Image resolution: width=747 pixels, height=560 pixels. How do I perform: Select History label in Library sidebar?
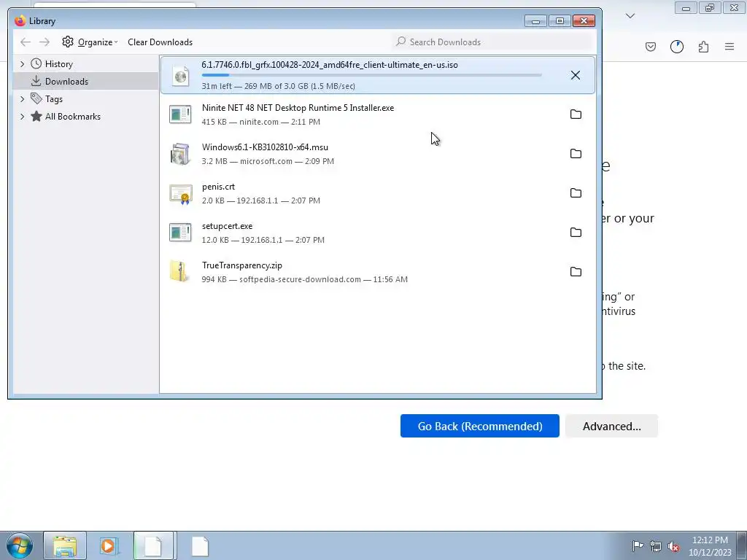click(58, 64)
